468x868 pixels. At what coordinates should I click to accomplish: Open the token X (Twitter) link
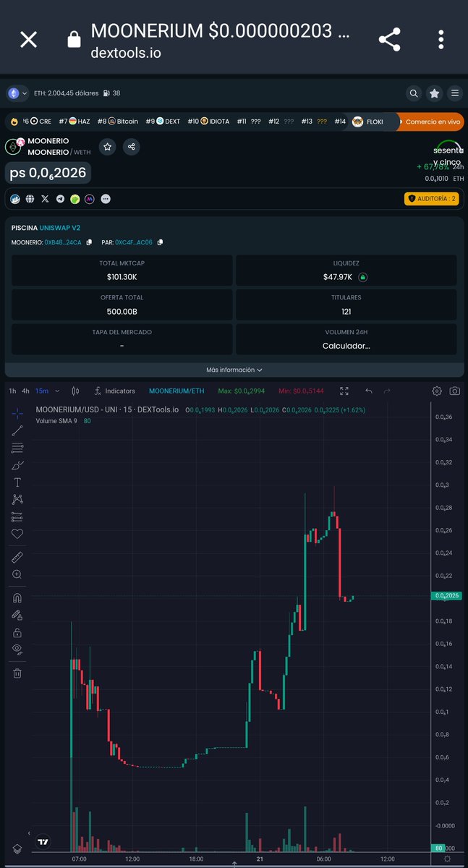(45, 198)
